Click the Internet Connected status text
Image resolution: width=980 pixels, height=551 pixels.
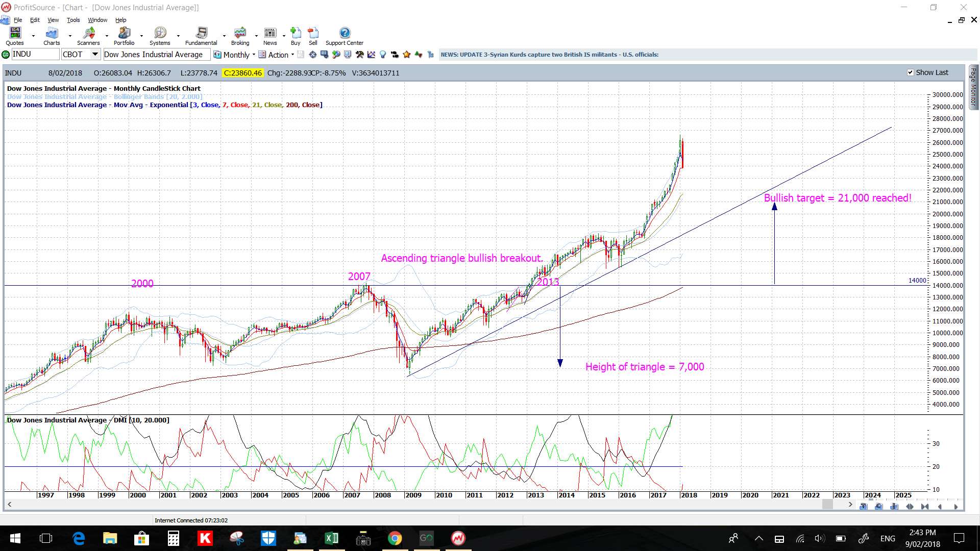(191, 520)
